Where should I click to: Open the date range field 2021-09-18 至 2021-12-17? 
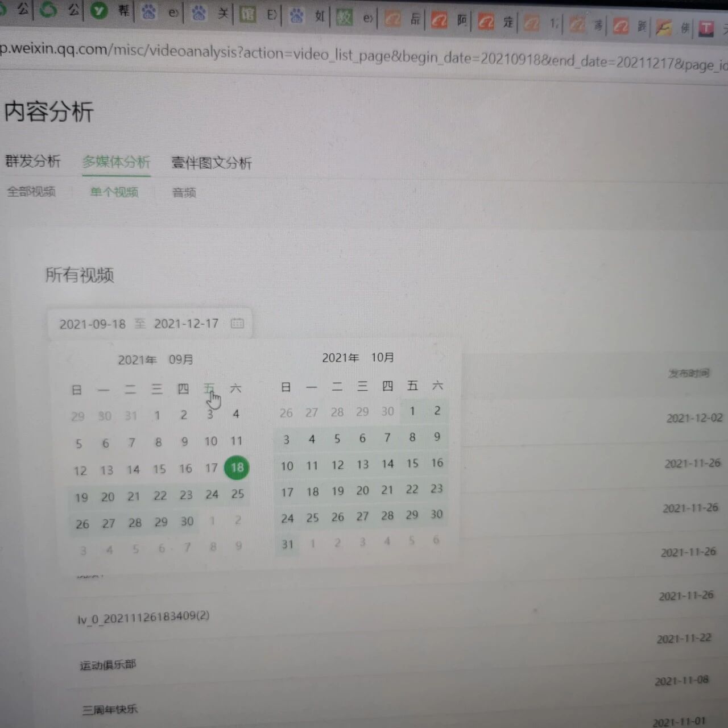[150, 324]
